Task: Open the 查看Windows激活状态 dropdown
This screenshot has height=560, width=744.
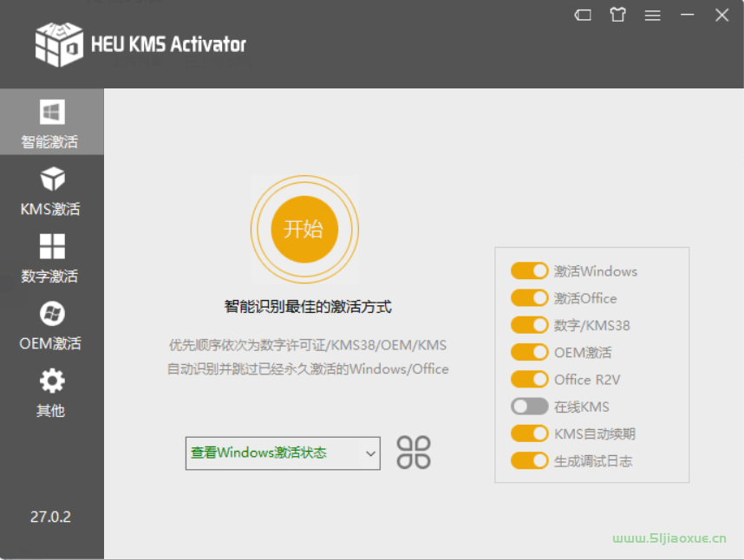Action: point(282,452)
